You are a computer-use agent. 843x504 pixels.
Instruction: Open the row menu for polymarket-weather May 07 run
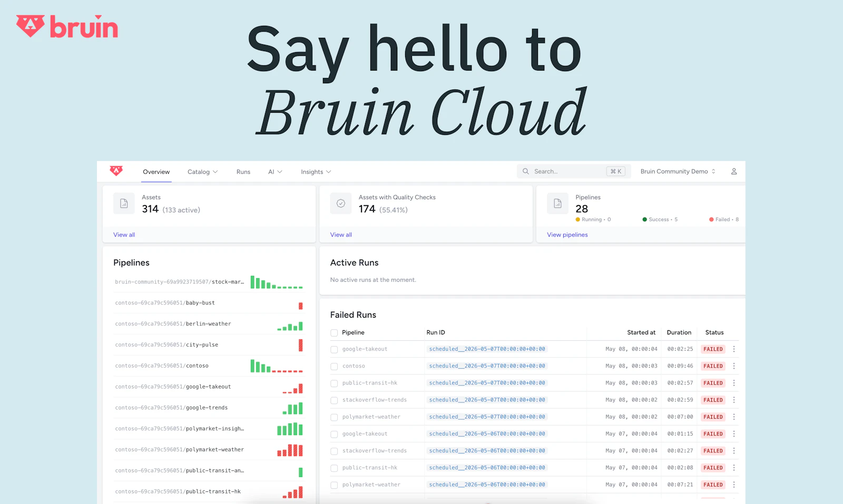(734, 485)
